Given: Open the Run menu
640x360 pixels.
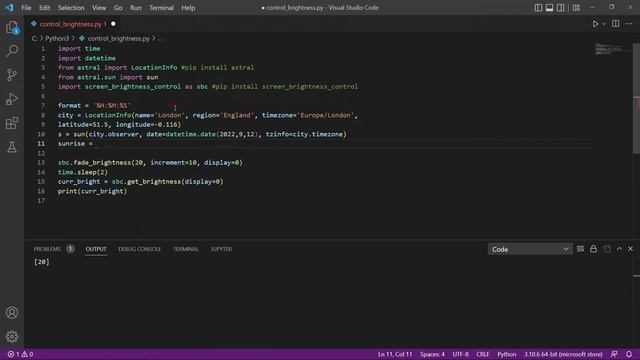Looking at the screenshot, I should point(136,8).
